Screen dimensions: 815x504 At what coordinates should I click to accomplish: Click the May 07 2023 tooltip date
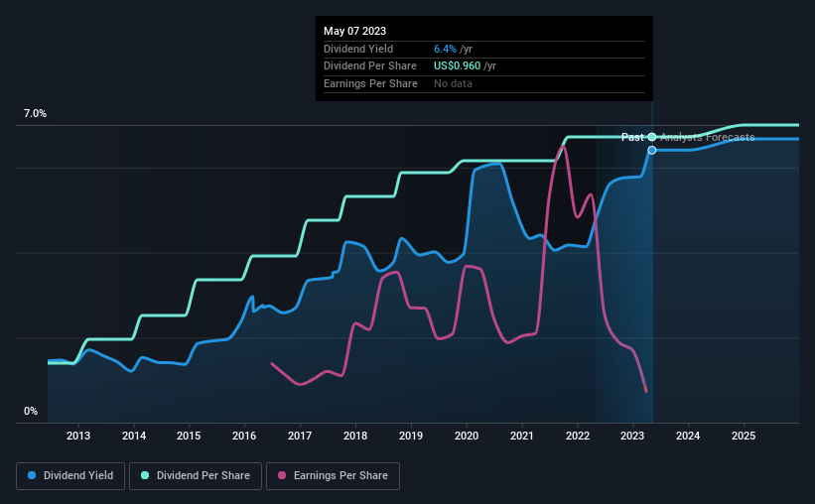pyautogui.click(x=355, y=31)
